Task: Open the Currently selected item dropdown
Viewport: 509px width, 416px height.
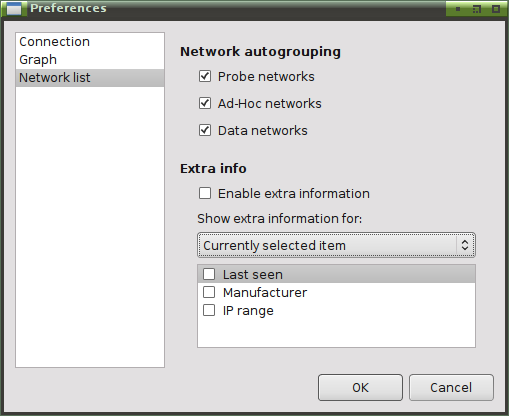Action: click(336, 245)
